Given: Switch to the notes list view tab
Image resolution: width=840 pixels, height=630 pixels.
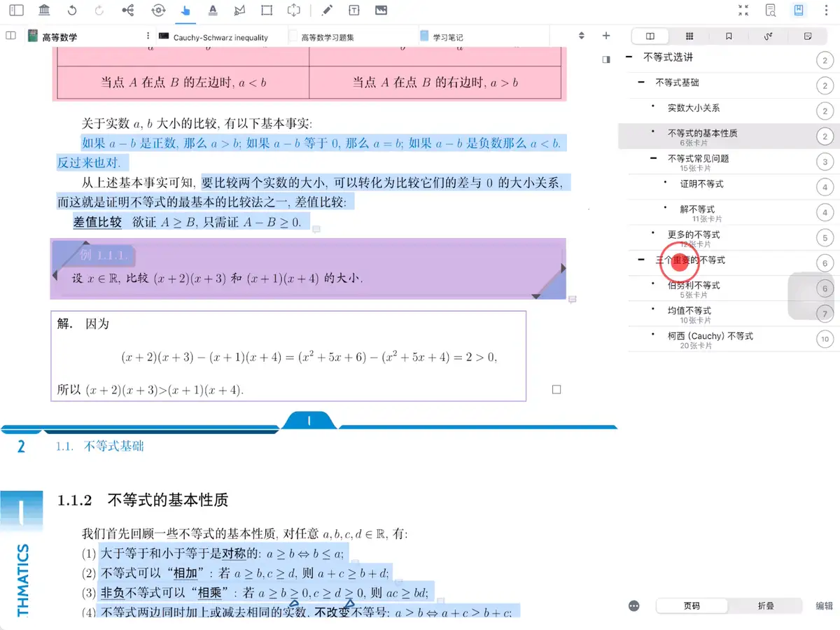Looking at the screenshot, I should [808, 36].
